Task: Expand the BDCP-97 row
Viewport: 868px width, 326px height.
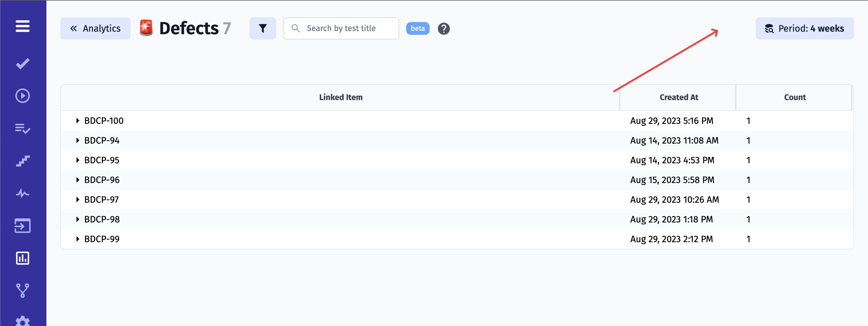Action: 77,199
